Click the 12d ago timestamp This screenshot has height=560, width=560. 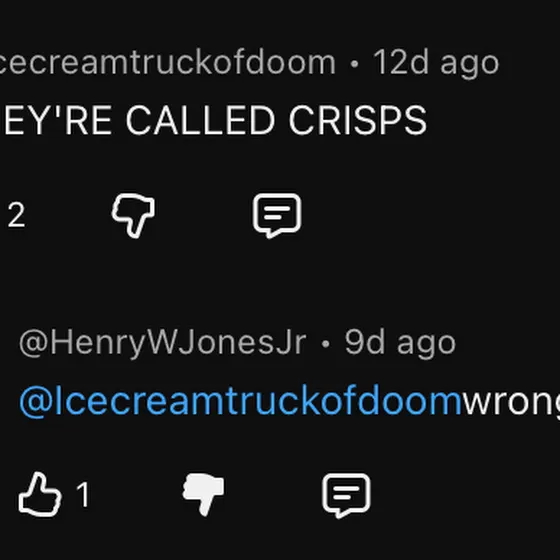coord(436,63)
